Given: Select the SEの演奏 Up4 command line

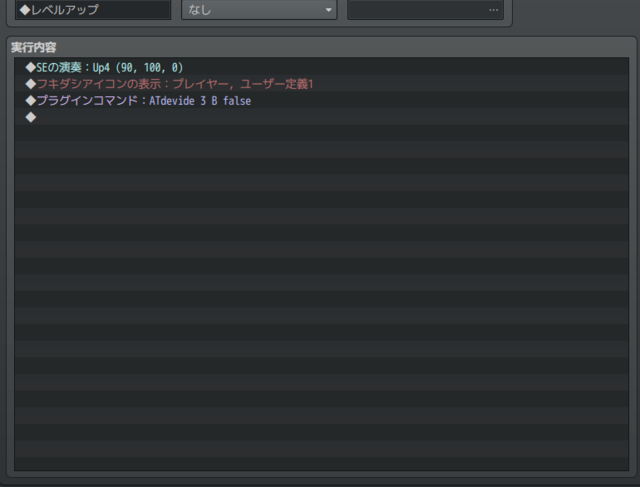Looking at the screenshot, I should point(321,67).
